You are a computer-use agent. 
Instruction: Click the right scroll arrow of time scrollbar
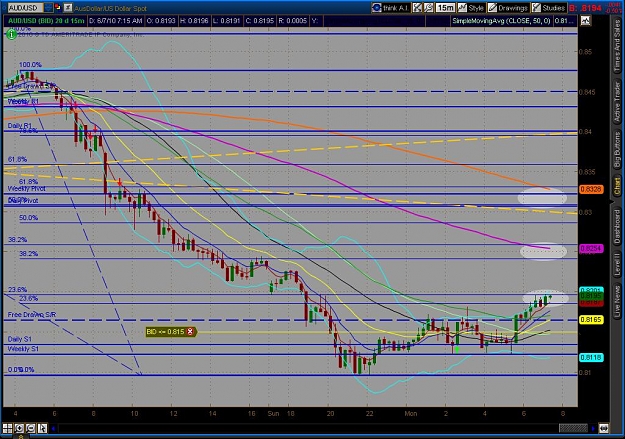593,429
